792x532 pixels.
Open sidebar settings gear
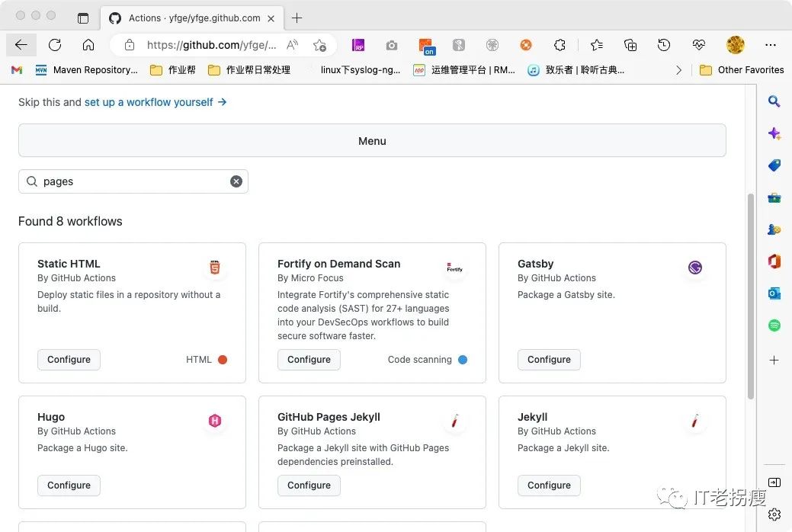774,514
